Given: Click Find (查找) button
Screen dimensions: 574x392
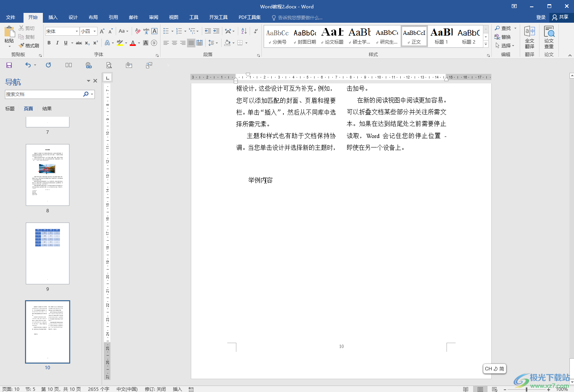Looking at the screenshot, I should [x=503, y=28].
